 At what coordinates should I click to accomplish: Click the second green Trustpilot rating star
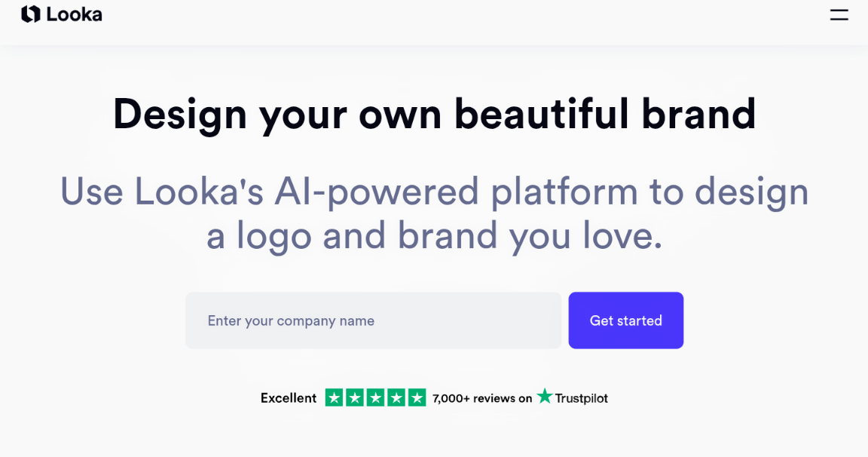(x=355, y=398)
